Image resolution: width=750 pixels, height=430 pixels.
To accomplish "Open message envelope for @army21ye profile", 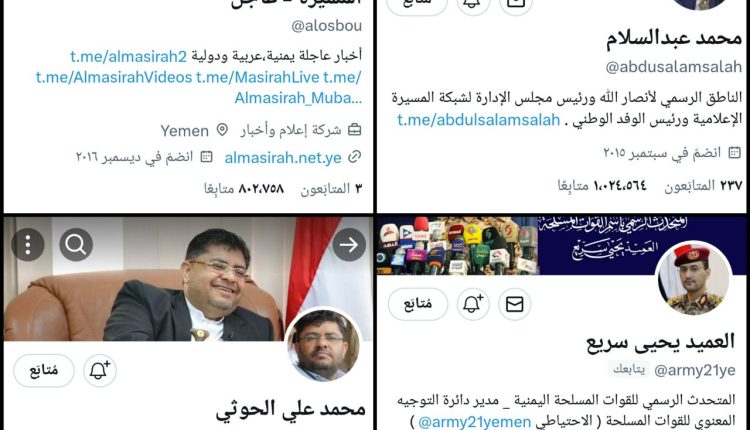I will pos(515,304).
